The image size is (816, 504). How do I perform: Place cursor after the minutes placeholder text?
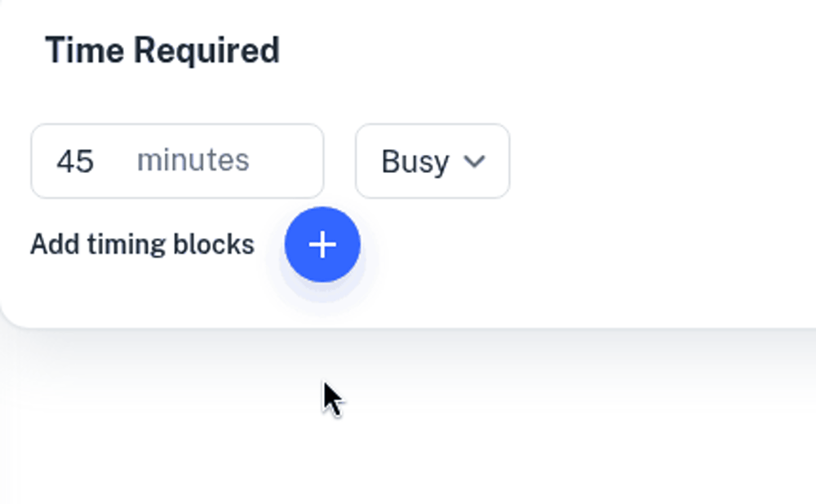pyautogui.click(x=277, y=161)
